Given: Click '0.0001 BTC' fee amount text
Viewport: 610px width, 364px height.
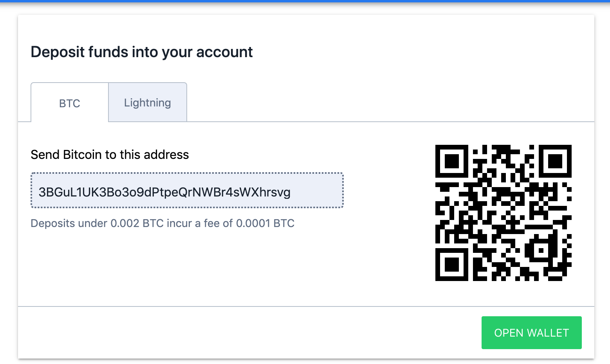Looking at the screenshot, I should coord(265,223).
